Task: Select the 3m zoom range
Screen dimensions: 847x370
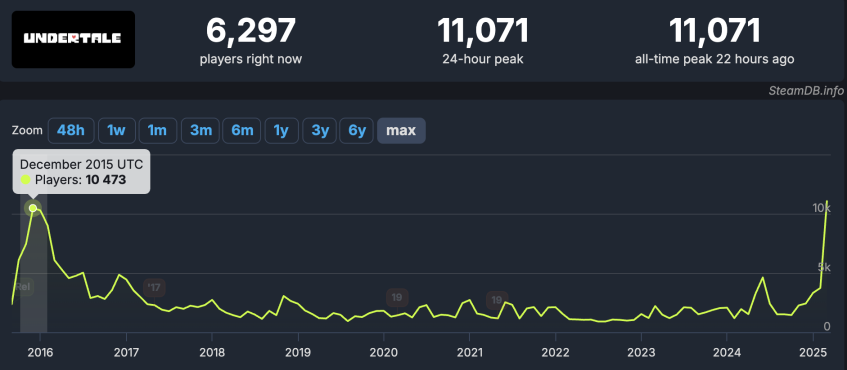Action: [200, 131]
